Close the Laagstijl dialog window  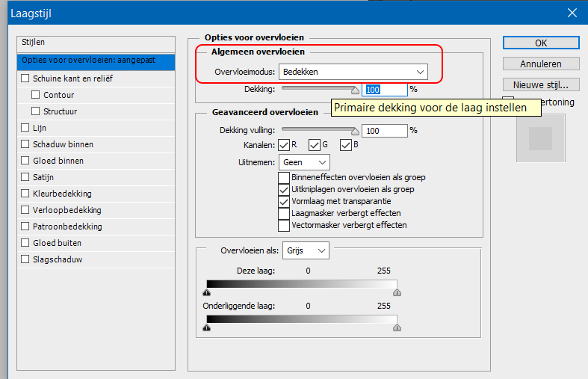[572, 13]
